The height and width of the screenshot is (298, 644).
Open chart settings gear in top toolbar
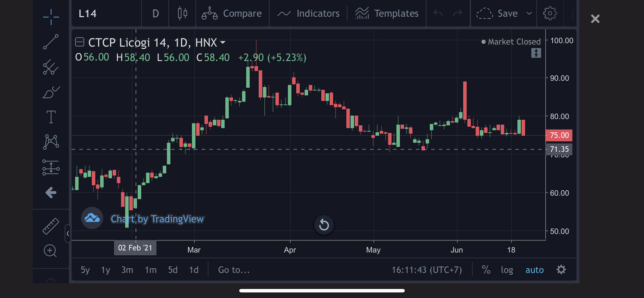point(549,13)
